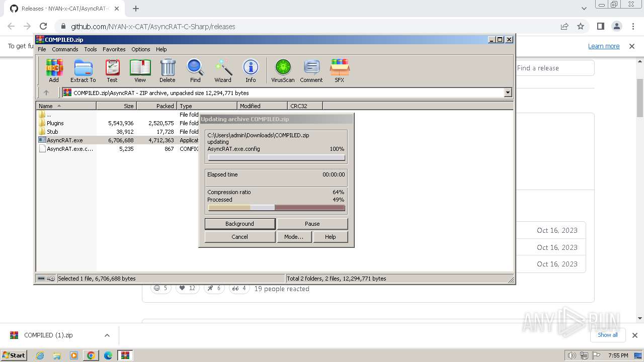This screenshot has width=644, height=362.
Task: Select the Plugins folder row
Action: click(275, 123)
